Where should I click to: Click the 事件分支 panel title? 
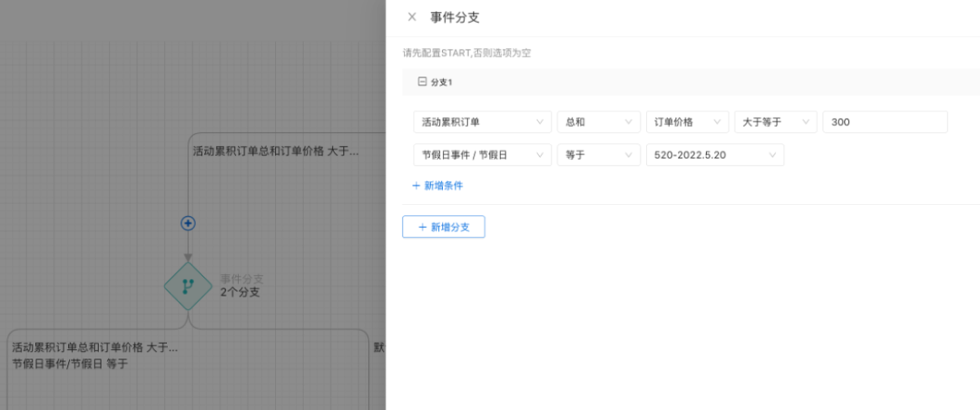tap(455, 16)
